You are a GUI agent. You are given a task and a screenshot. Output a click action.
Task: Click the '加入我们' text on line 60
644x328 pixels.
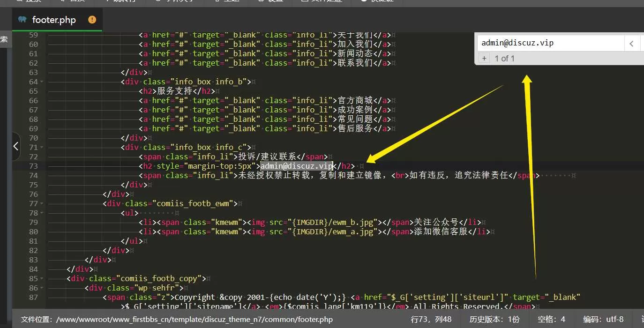coord(355,44)
